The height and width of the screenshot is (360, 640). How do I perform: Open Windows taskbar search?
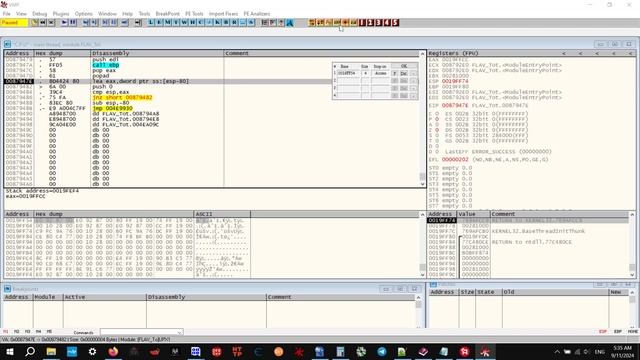tap(30, 351)
